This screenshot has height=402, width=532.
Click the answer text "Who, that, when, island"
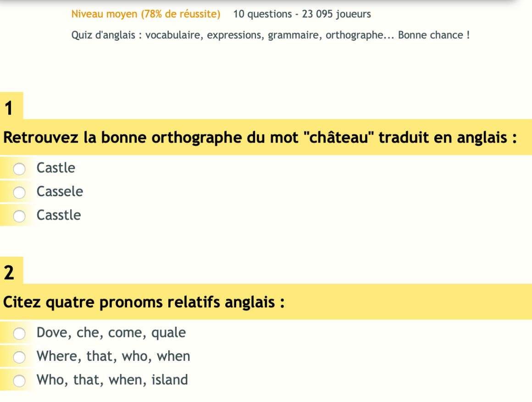point(112,380)
